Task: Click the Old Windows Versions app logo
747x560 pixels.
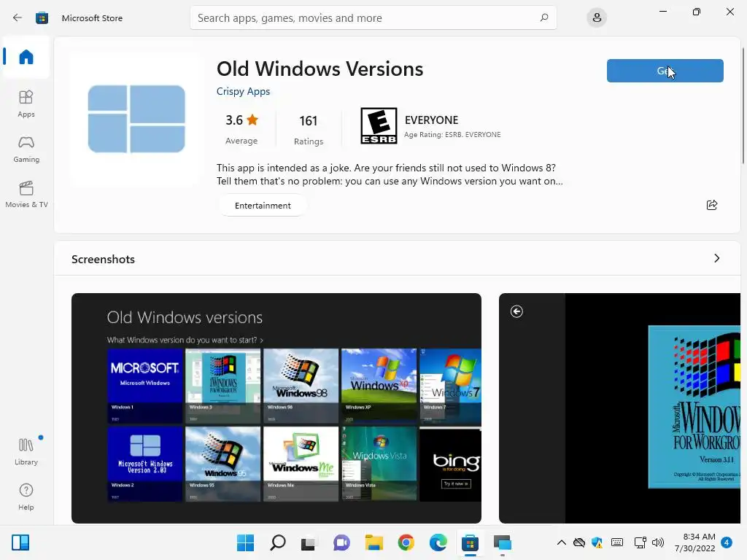Action: (x=136, y=119)
